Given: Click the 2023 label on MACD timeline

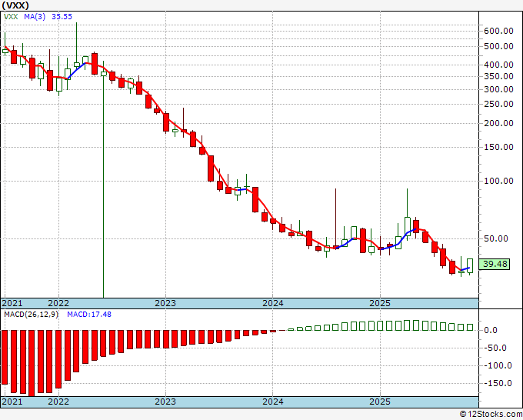Looking at the screenshot, I should point(165,402).
